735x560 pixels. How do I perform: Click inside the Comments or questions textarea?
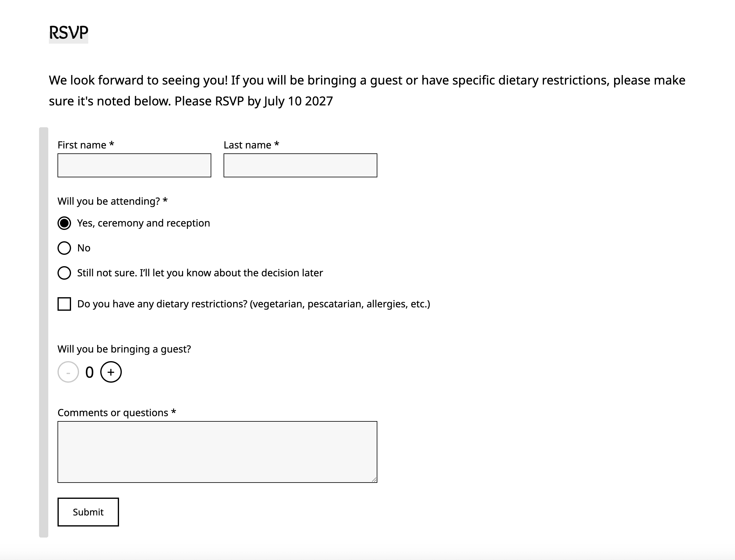(x=217, y=452)
